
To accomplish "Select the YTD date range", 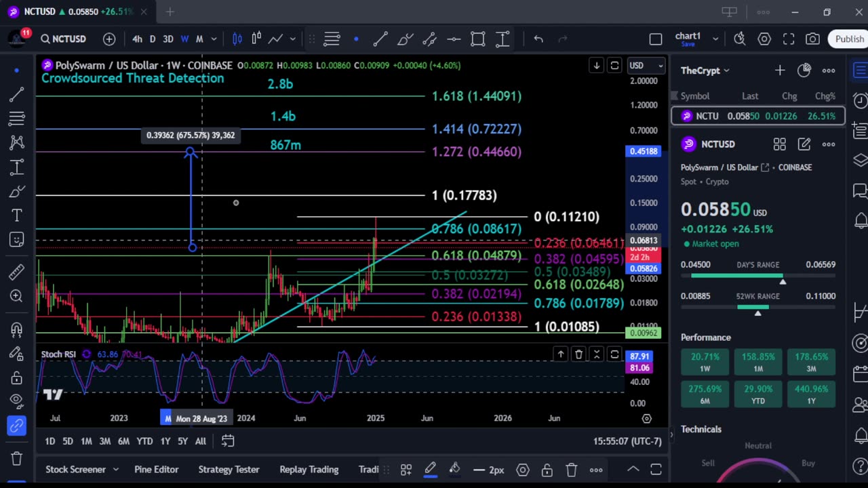I will click(x=144, y=441).
